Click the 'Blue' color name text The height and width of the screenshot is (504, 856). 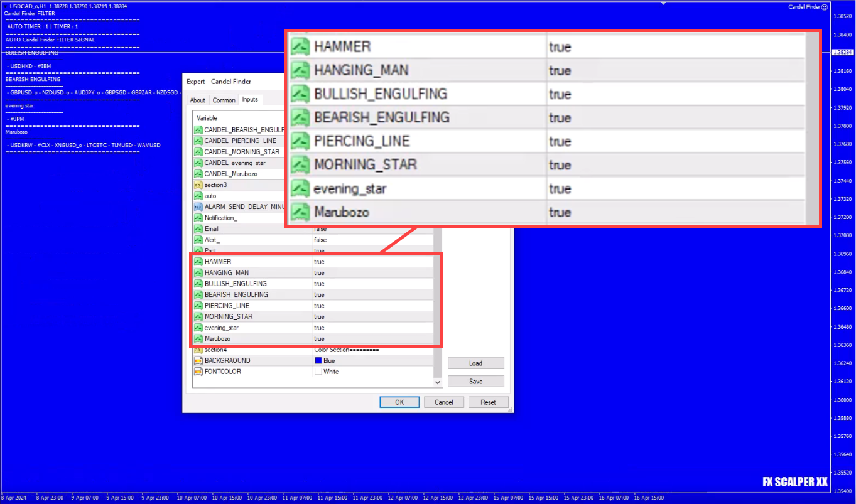[329, 360]
